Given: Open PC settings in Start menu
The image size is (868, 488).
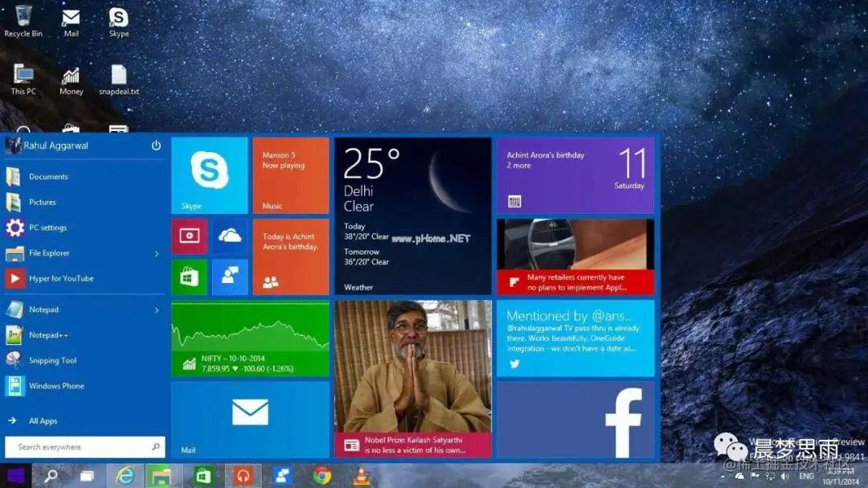Looking at the screenshot, I should pos(84,228).
